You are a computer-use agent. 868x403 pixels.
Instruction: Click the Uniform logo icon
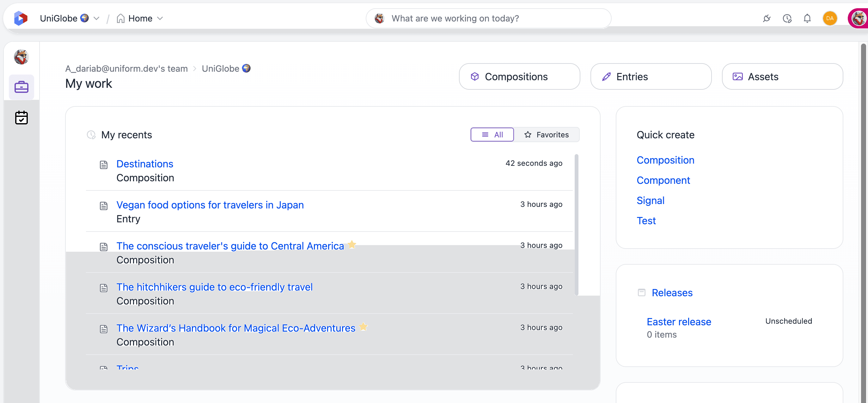[x=21, y=18]
